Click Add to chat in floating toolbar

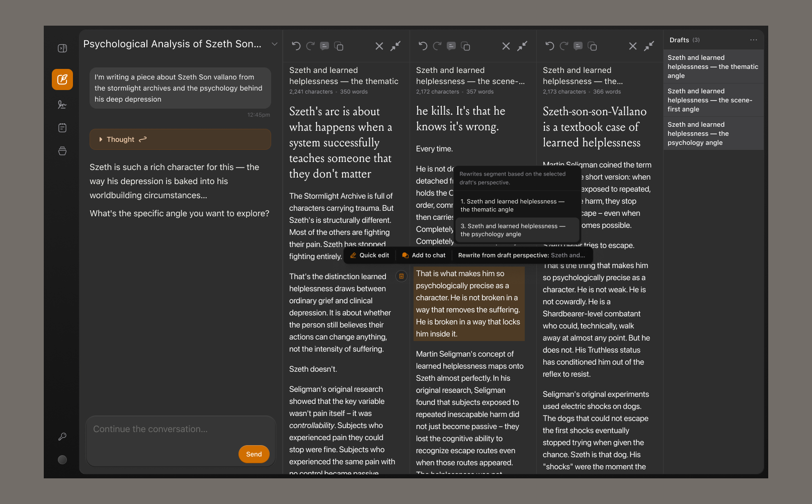tap(424, 256)
